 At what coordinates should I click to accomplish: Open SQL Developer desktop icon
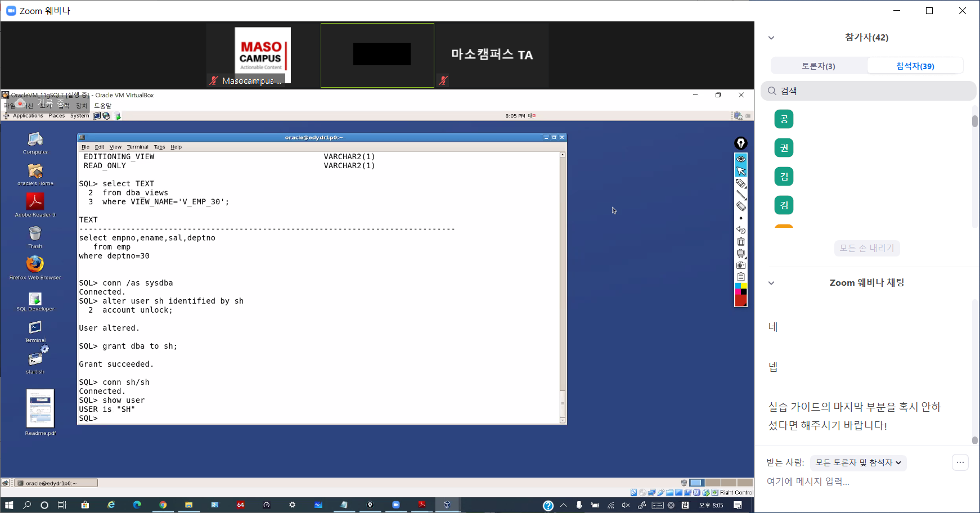click(x=35, y=299)
